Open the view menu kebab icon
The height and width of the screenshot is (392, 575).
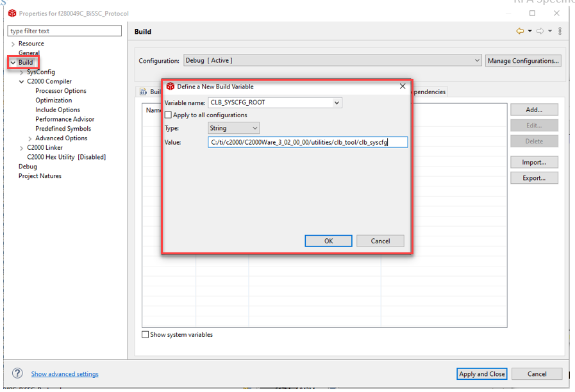click(x=560, y=31)
